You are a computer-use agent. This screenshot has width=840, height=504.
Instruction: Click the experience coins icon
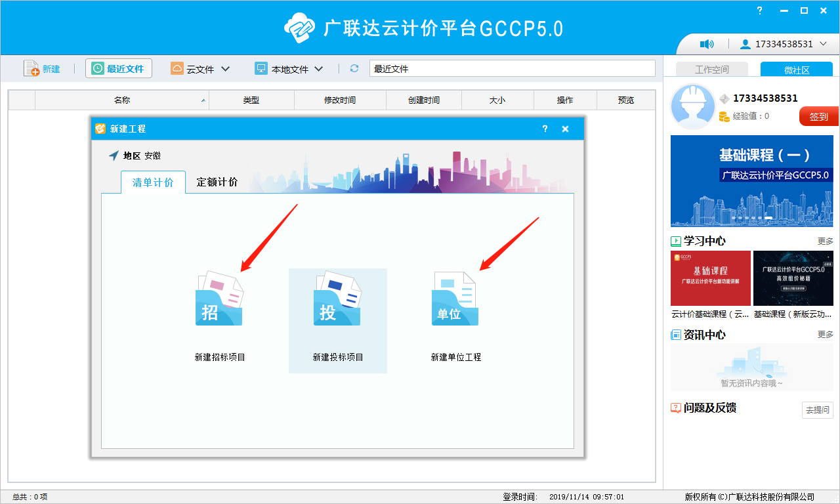coord(724,116)
